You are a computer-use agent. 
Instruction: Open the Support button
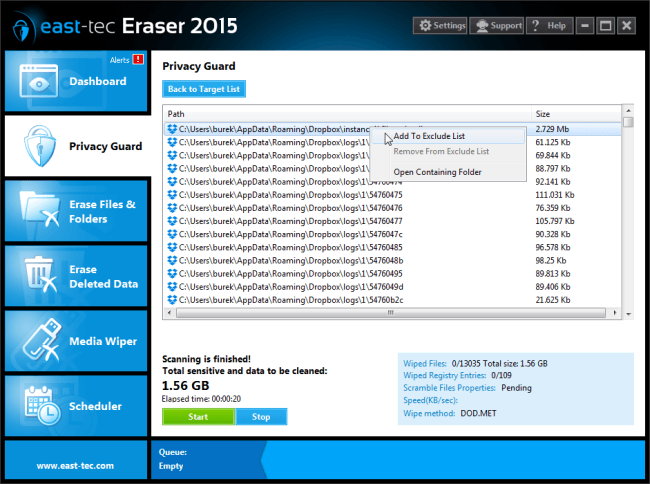click(497, 26)
